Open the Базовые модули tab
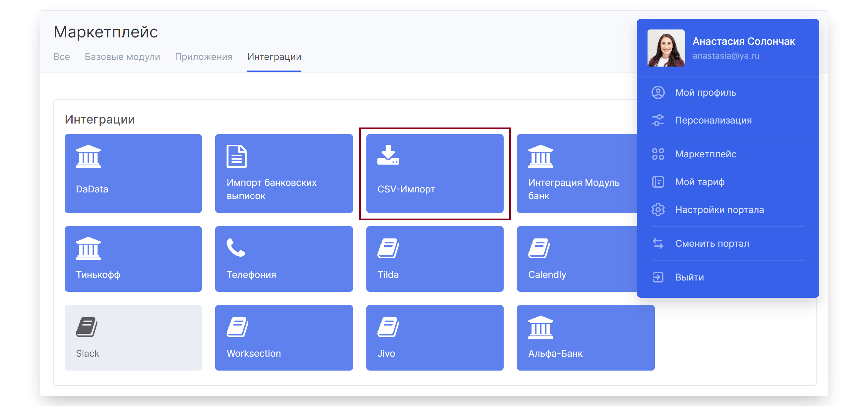 point(122,57)
